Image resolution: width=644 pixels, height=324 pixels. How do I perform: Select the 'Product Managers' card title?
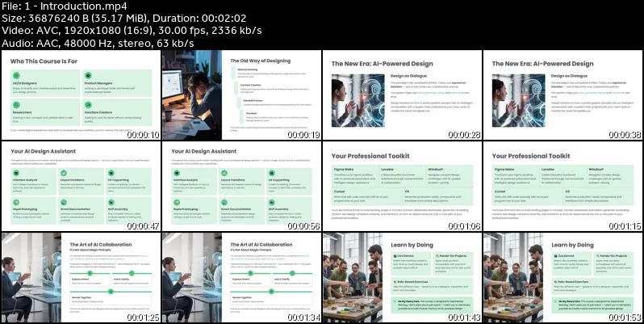coord(98,83)
